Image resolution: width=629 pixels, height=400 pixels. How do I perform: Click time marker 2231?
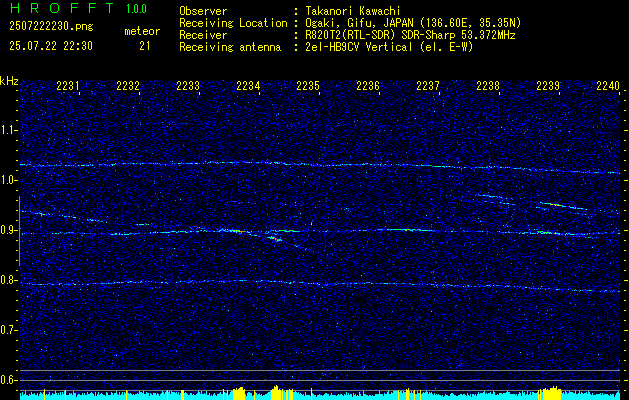68,86
